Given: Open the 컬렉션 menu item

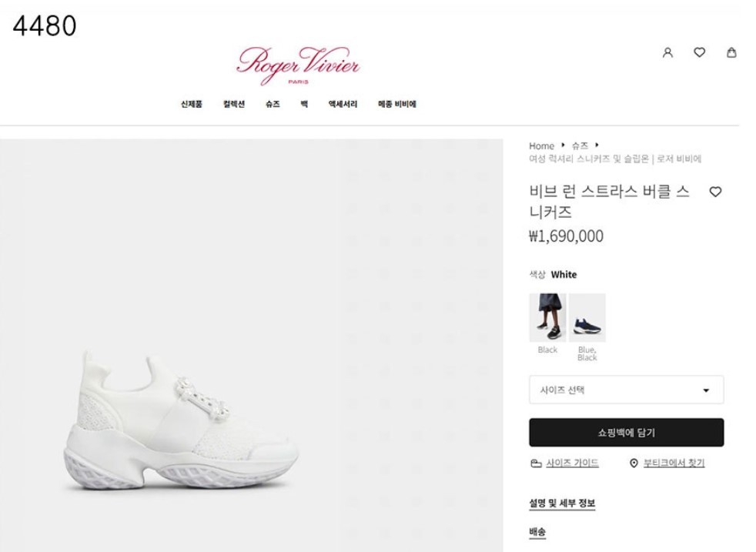Looking at the screenshot, I should (x=234, y=104).
